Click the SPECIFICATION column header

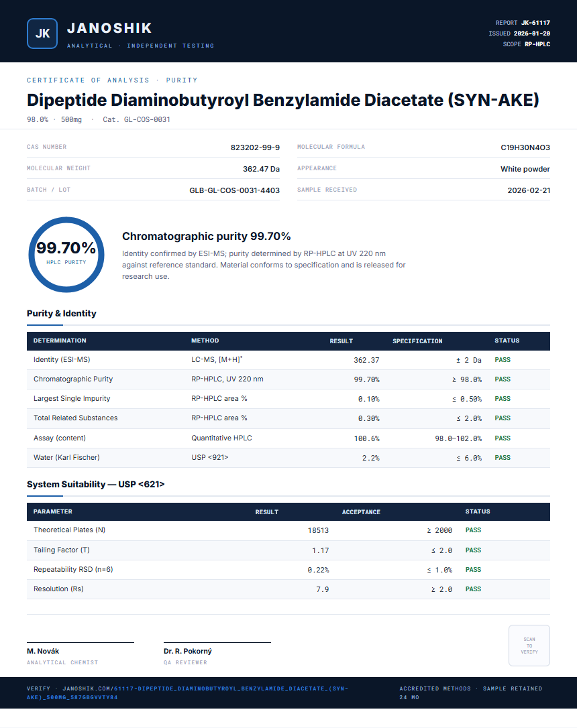coord(417,341)
